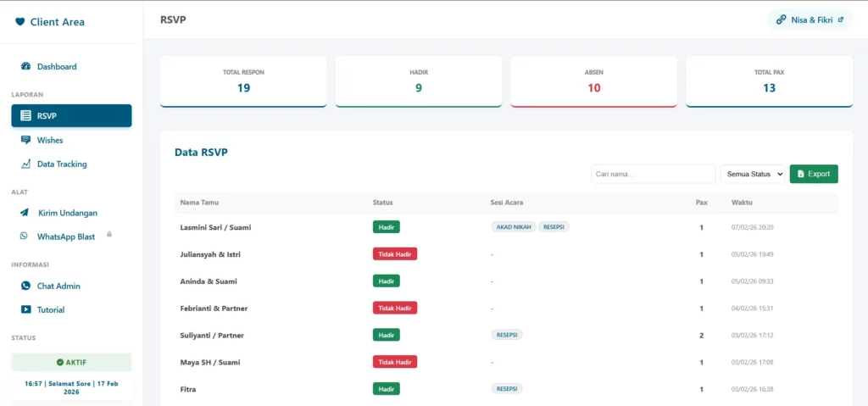This screenshot has width=868, height=406.
Task: Click the heart logo beside Client Area
Action: (20, 22)
